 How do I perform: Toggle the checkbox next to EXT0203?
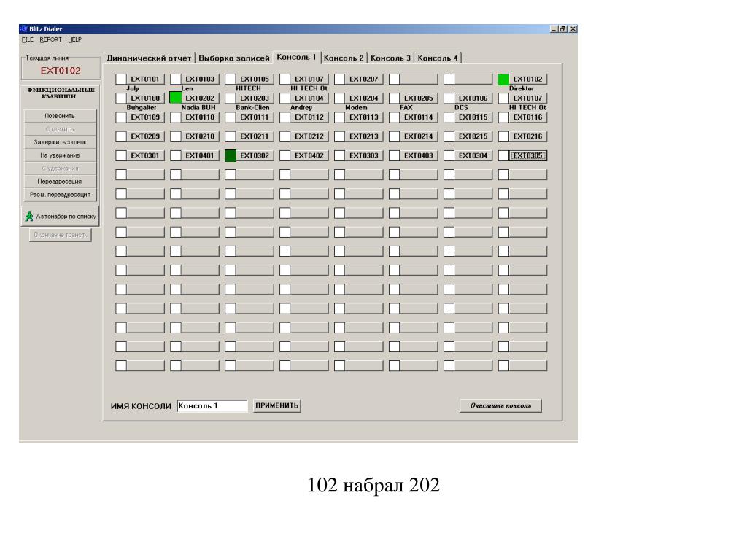pos(231,98)
